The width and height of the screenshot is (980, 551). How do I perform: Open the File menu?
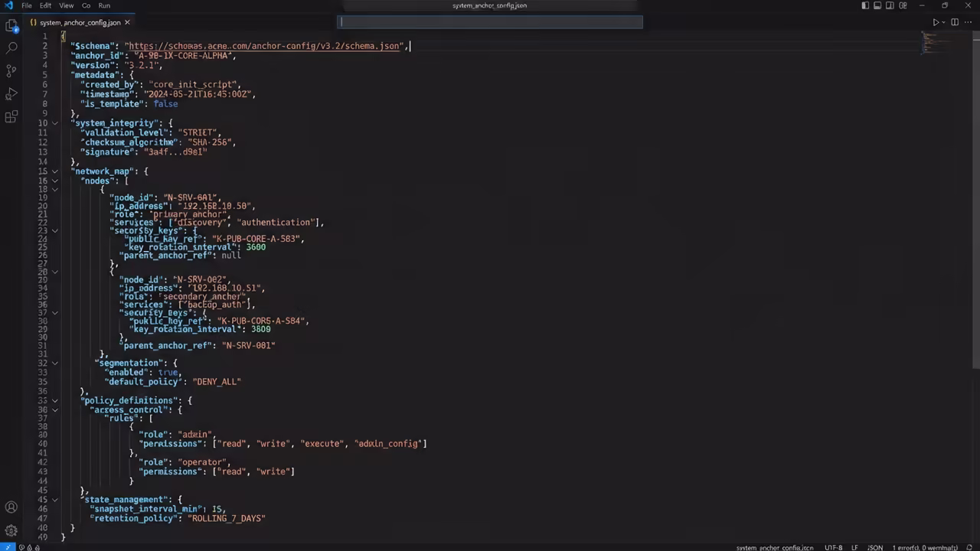pos(27,5)
